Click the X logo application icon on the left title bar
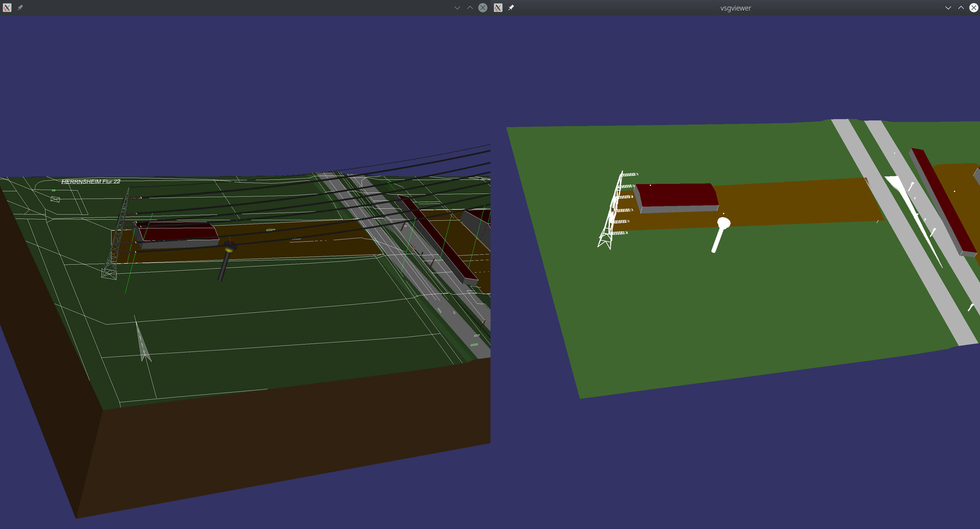Image resolution: width=980 pixels, height=529 pixels. point(7,8)
